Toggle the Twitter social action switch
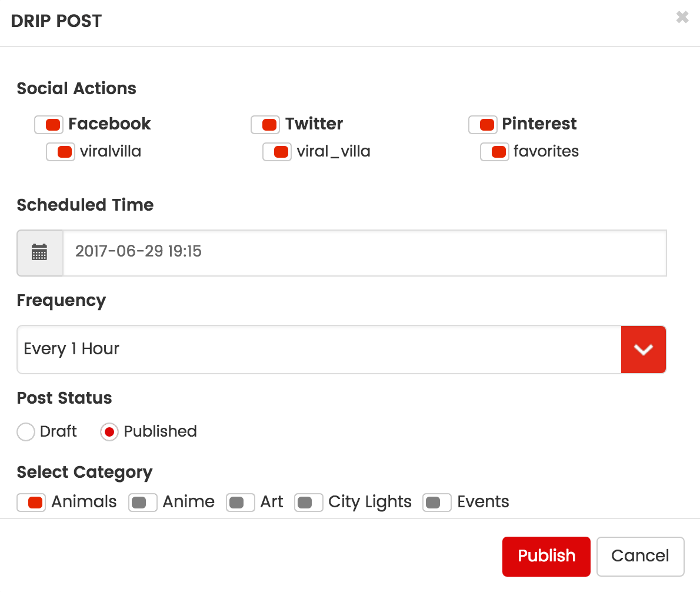Screen dimensions: 700x592 265,125
